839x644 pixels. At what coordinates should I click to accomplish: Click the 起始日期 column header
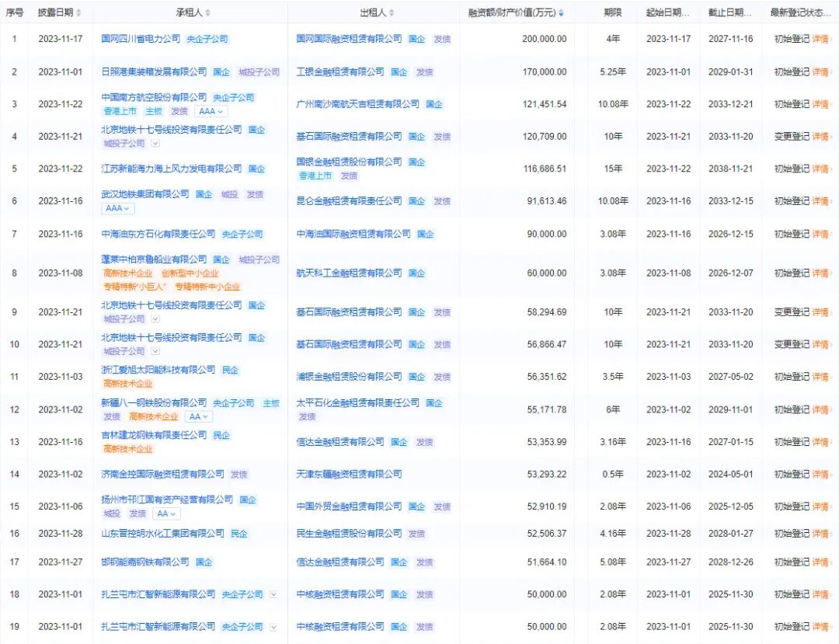tap(668, 12)
